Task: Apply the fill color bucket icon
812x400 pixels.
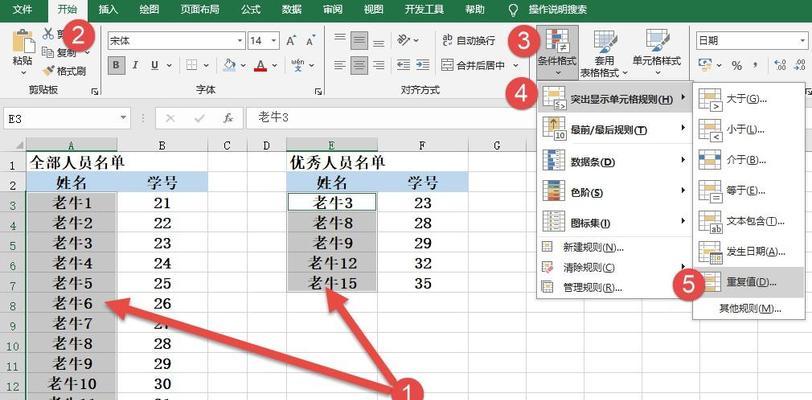Action: (x=229, y=65)
